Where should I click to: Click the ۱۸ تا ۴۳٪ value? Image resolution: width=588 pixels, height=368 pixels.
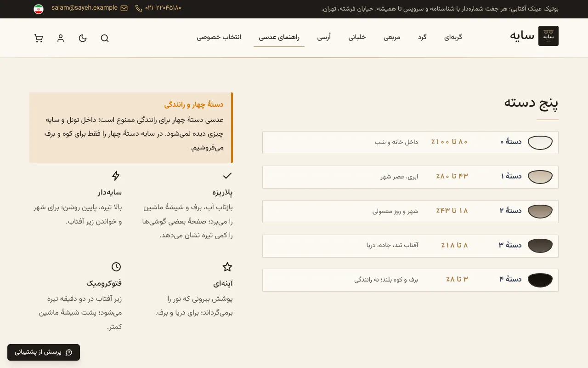[x=452, y=211]
